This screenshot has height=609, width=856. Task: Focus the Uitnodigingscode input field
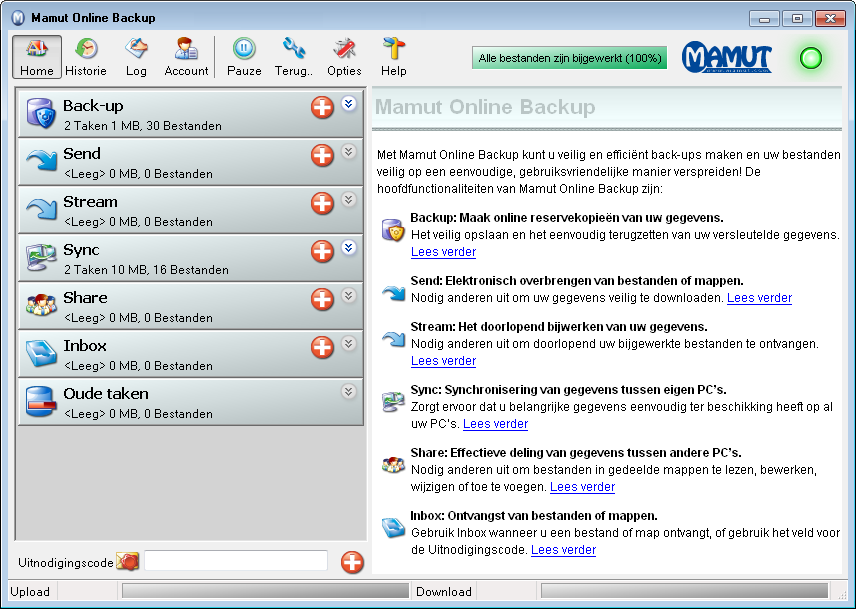[236, 561]
